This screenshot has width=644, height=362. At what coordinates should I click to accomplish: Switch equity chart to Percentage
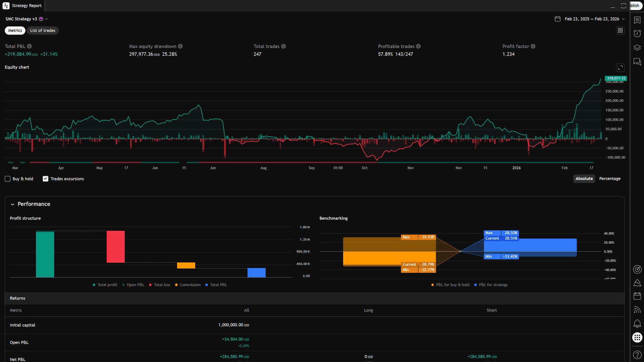click(x=609, y=179)
